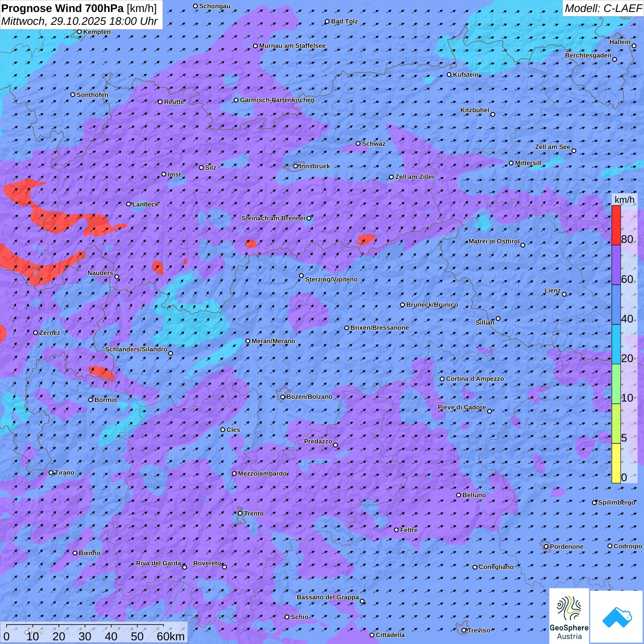This screenshot has height=644, width=644.
Task: Click the 'Spilimbergo' label
Action: (x=616, y=502)
